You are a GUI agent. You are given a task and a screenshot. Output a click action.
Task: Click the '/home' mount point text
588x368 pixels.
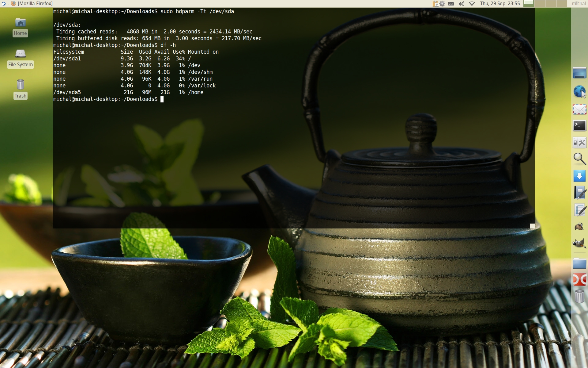click(196, 92)
